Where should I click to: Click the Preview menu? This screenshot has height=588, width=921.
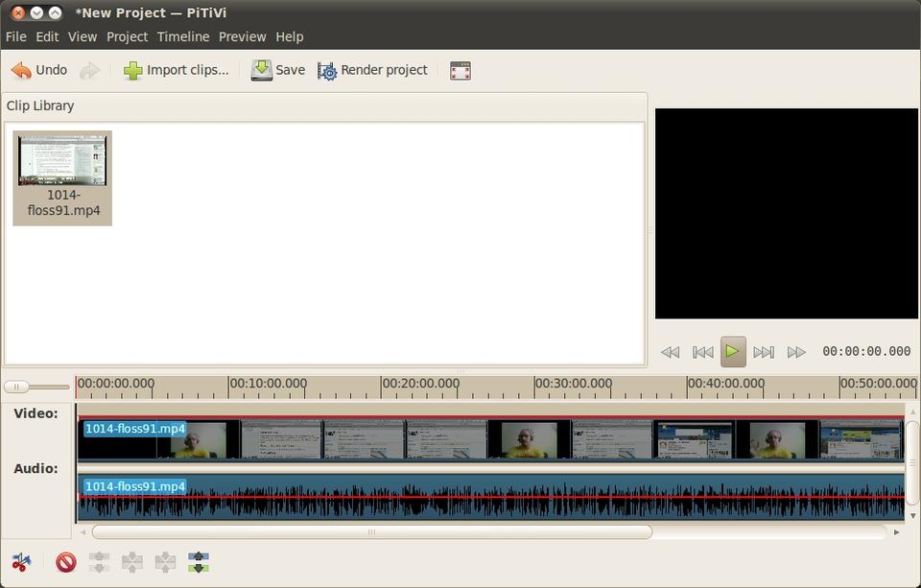[x=242, y=36]
